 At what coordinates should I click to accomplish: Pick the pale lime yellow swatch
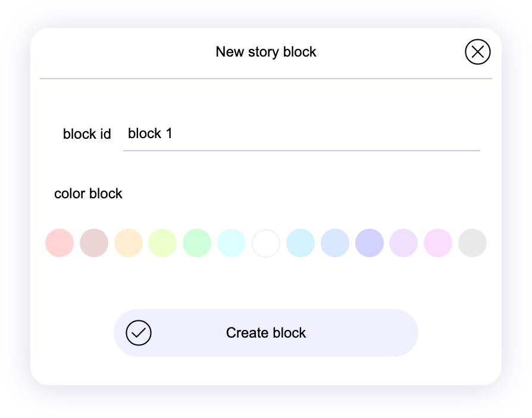(x=162, y=243)
